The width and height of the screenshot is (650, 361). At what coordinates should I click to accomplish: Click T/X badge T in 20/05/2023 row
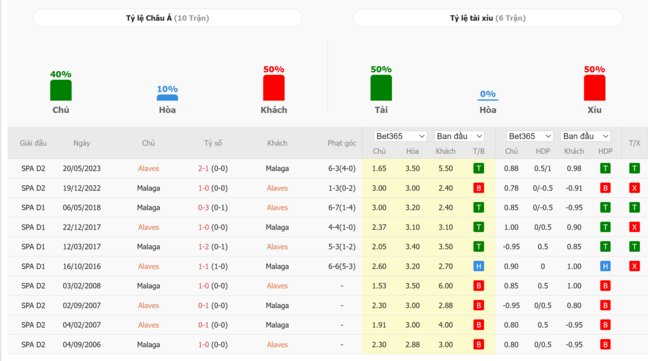click(634, 168)
